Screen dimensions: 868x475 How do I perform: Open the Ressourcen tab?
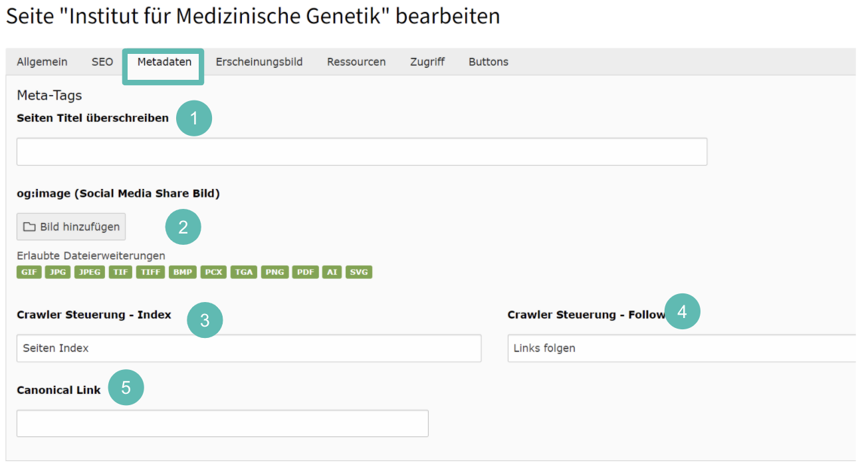[x=356, y=62]
